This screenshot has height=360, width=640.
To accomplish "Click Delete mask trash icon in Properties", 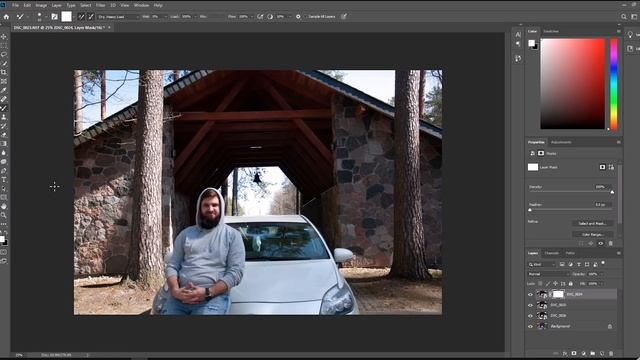I will (611, 244).
